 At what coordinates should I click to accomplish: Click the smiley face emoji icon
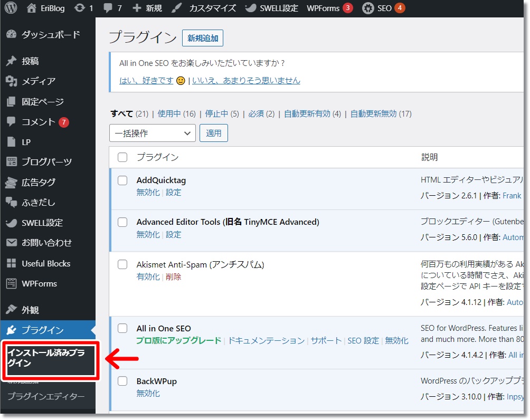pos(181,81)
